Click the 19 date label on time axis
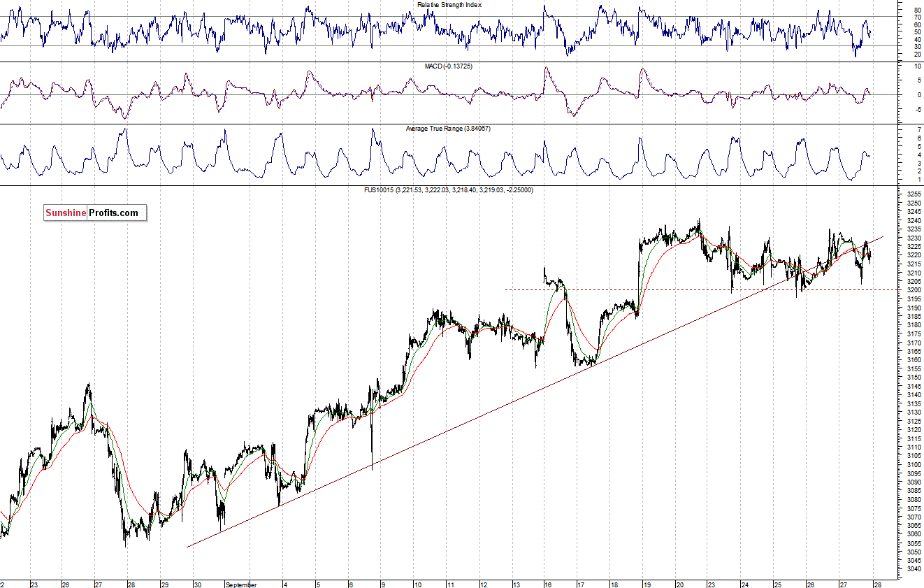924x588 pixels. (647, 584)
